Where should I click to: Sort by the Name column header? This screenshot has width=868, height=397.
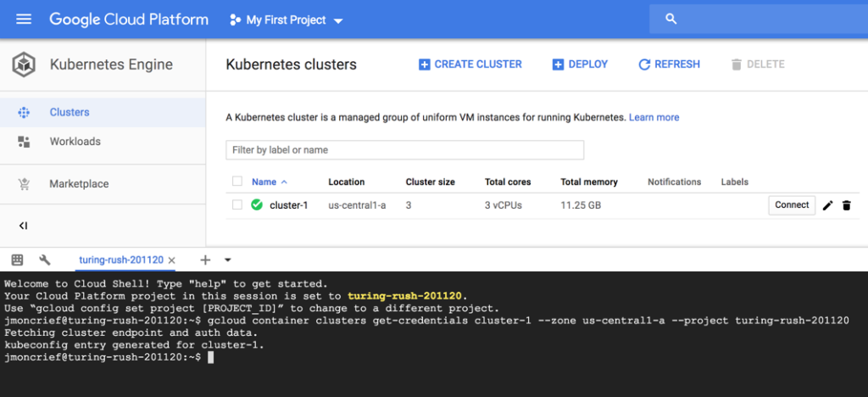click(x=264, y=182)
